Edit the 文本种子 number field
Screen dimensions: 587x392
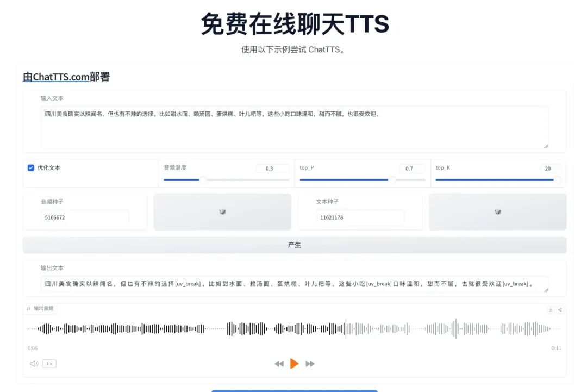(x=360, y=217)
